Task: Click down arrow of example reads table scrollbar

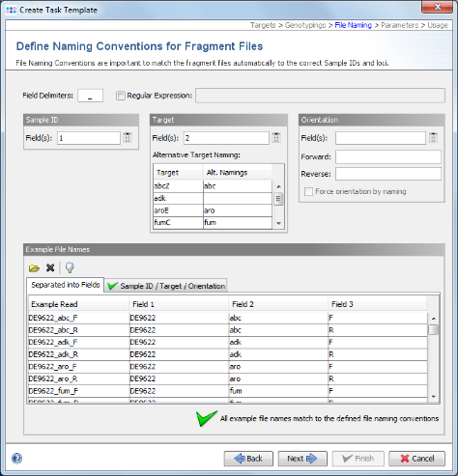Action: 434,397
